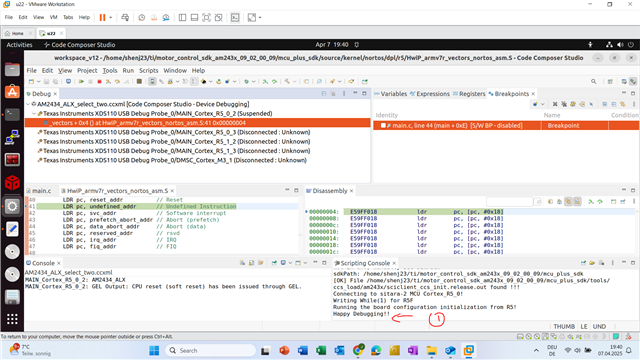Click the Ubuntu Software icon in the dock
Image resolution: width=640 pixels, height=360 pixels.
click(12, 92)
